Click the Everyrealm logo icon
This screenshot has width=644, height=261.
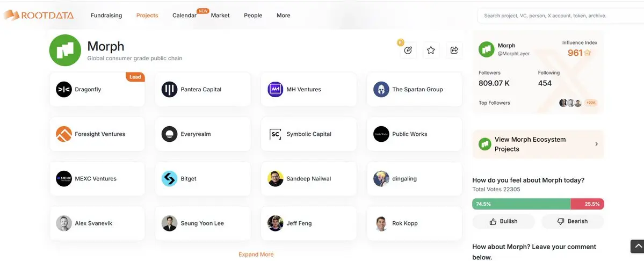[x=169, y=134]
